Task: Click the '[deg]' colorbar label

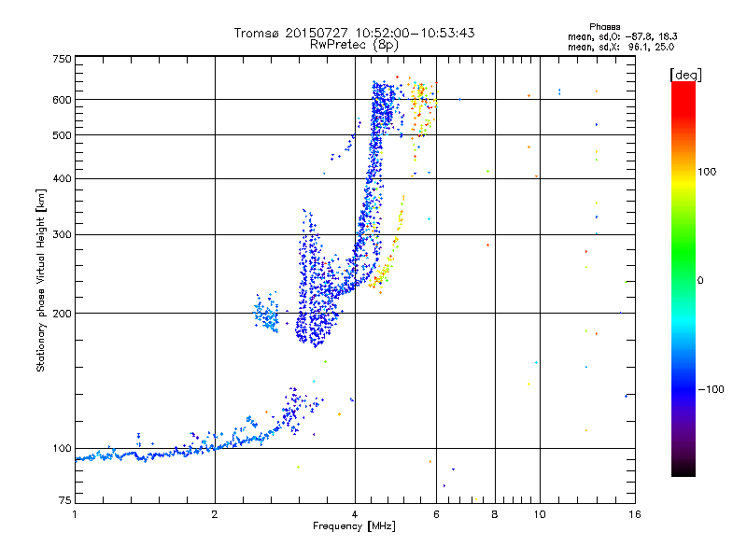Action: click(x=685, y=75)
